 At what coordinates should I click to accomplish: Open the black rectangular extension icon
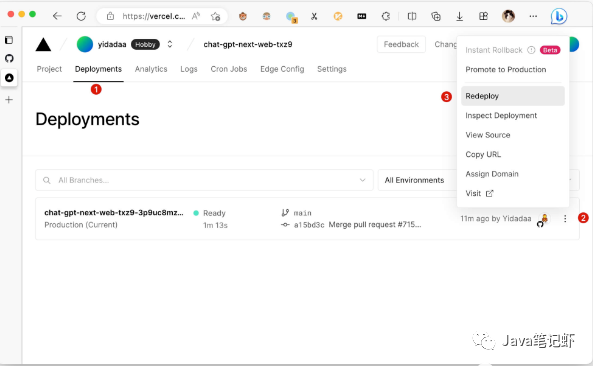362,16
